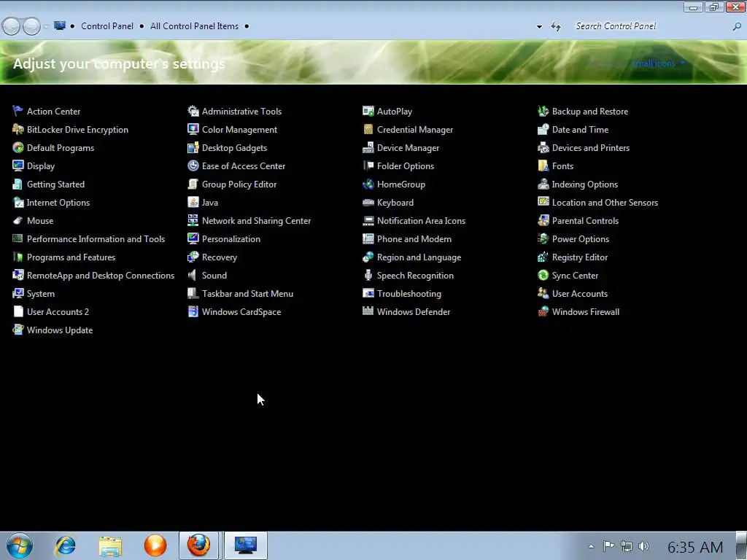Click the Action Center flag tray icon
This screenshot has height=560, width=747.
pyautogui.click(x=608, y=547)
